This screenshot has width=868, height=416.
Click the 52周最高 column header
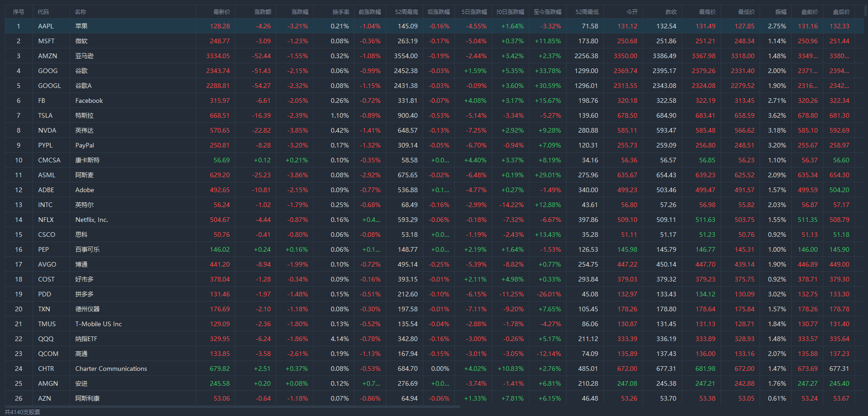(x=407, y=12)
